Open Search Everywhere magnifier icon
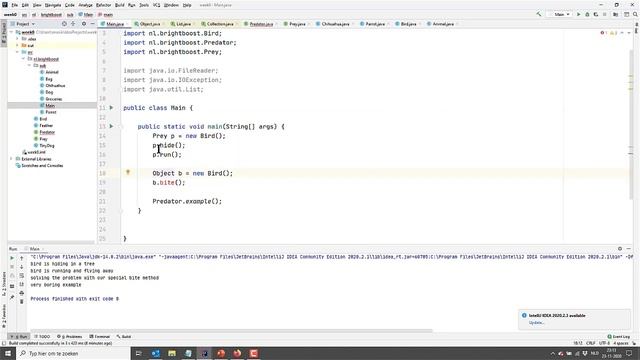The height and width of the screenshot is (360, 640). pos(636,14)
